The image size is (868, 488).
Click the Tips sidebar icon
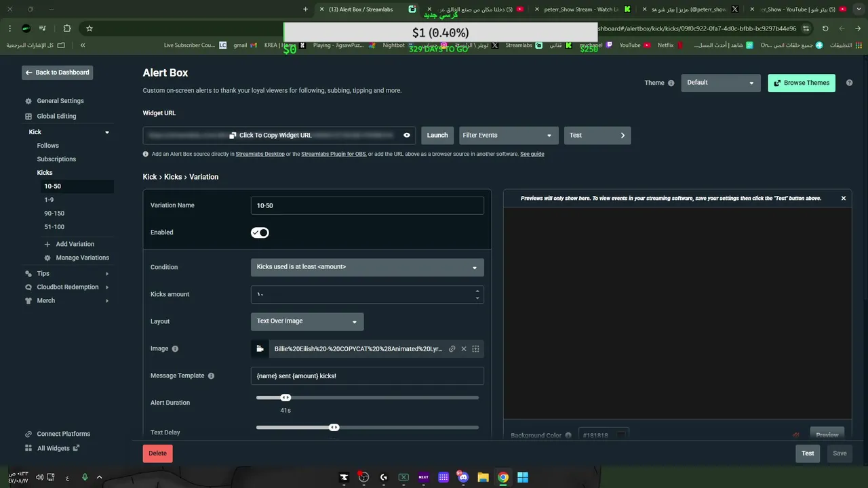[28, 274]
